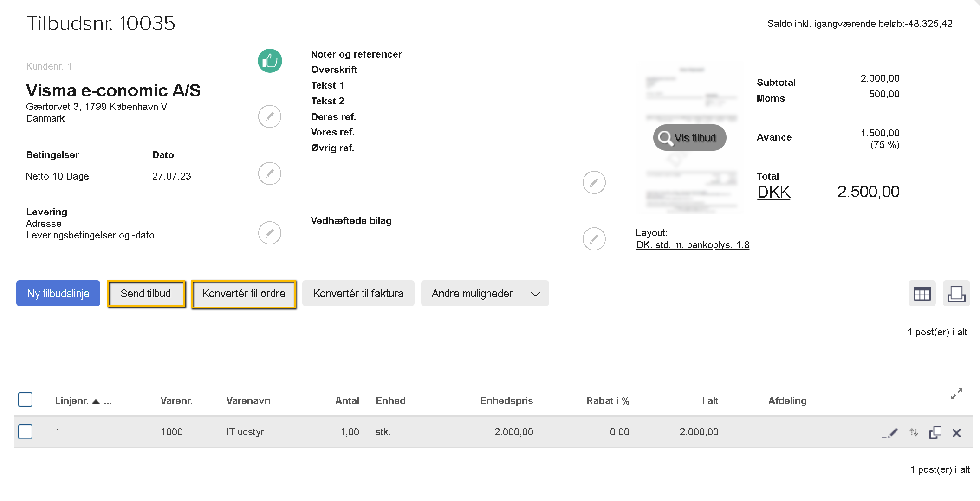Check the checkbox for line 1
This screenshot has width=980, height=501.
[x=26, y=432]
